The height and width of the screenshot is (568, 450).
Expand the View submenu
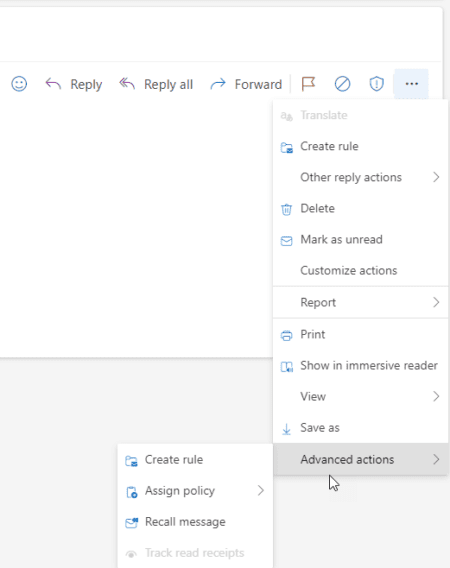pyautogui.click(x=361, y=397)
